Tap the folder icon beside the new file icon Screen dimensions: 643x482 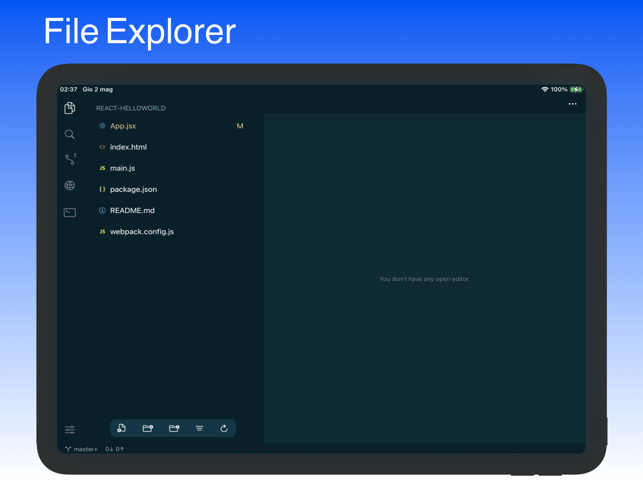[148, 428]
